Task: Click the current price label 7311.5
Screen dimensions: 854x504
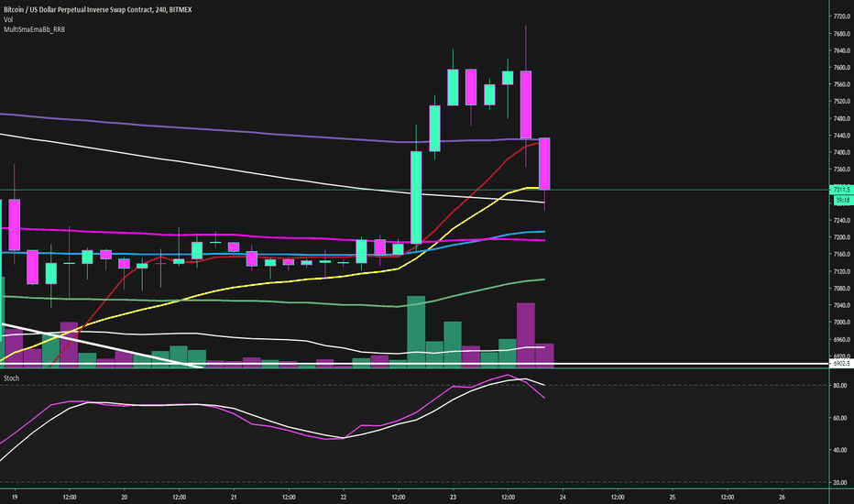Action: pyautogui.click(x=841, y=190)
